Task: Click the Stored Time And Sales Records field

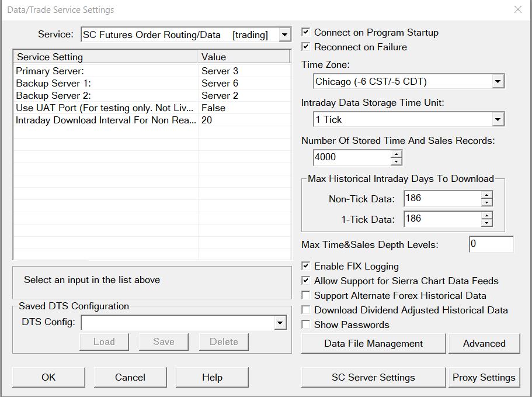Action: point(352,158)
